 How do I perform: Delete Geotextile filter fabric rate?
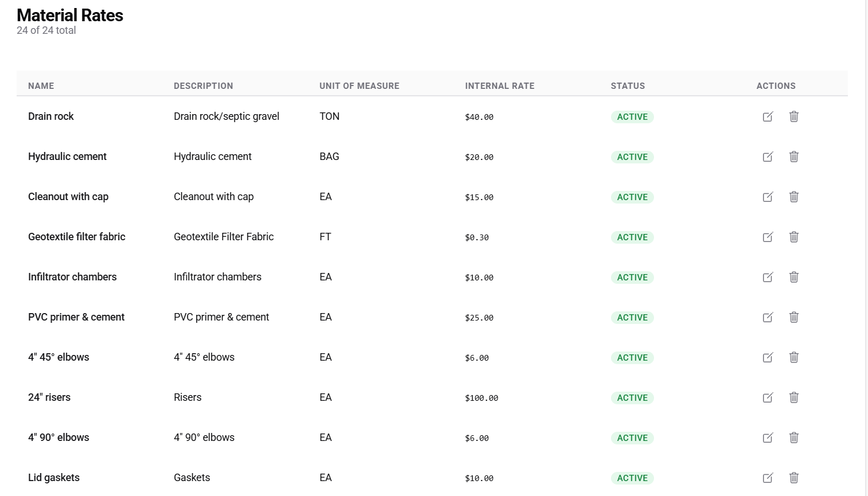click(794, 237)
